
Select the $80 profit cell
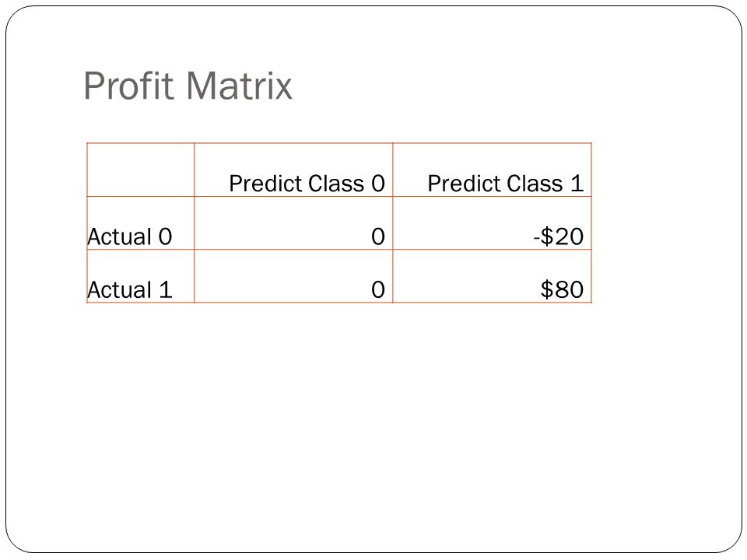coord(492,276)
